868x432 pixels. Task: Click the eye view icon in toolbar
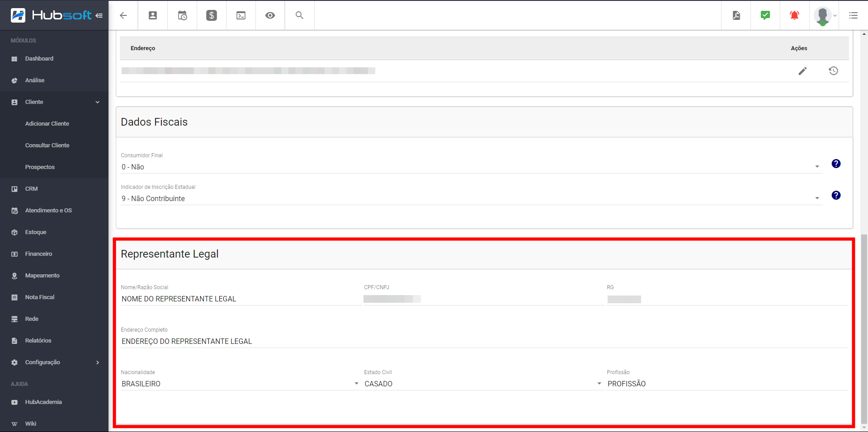tap(270, 15)
